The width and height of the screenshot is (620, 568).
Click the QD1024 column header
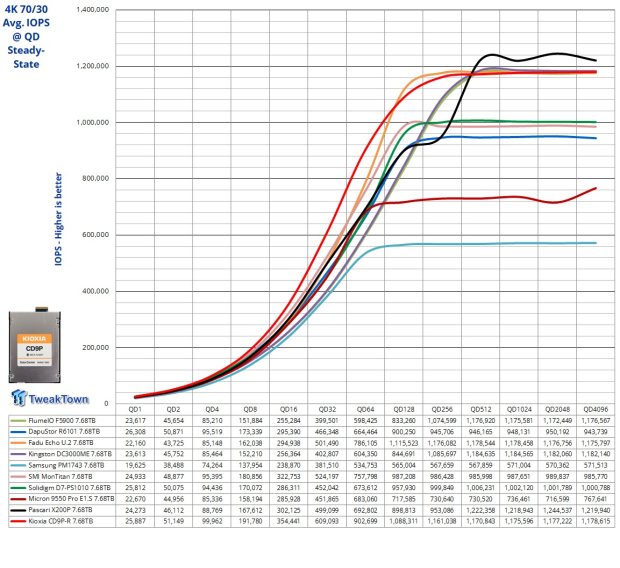tap(519, 409)
